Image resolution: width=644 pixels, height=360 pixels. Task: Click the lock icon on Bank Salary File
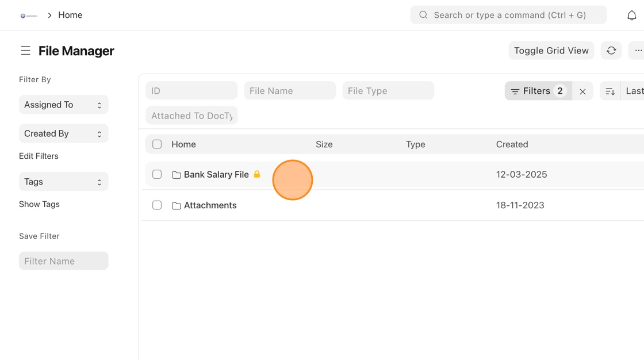(x=257, y=174)
